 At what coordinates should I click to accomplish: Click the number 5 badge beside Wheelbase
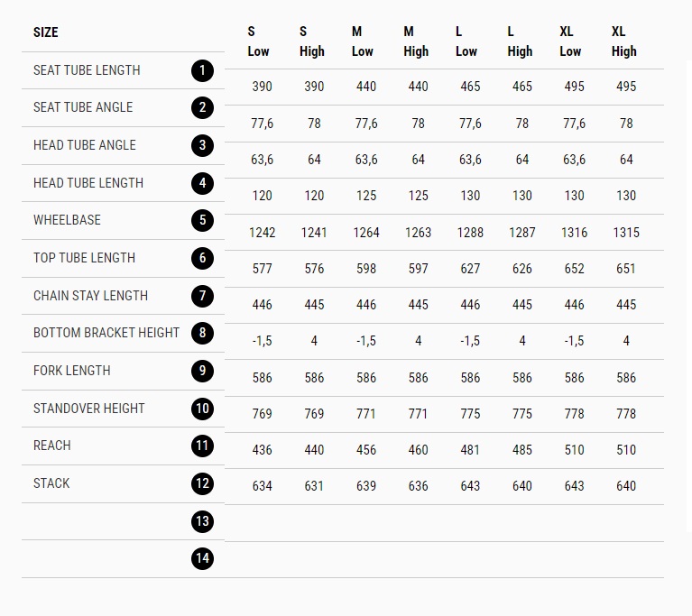click(x=203, y=220)
